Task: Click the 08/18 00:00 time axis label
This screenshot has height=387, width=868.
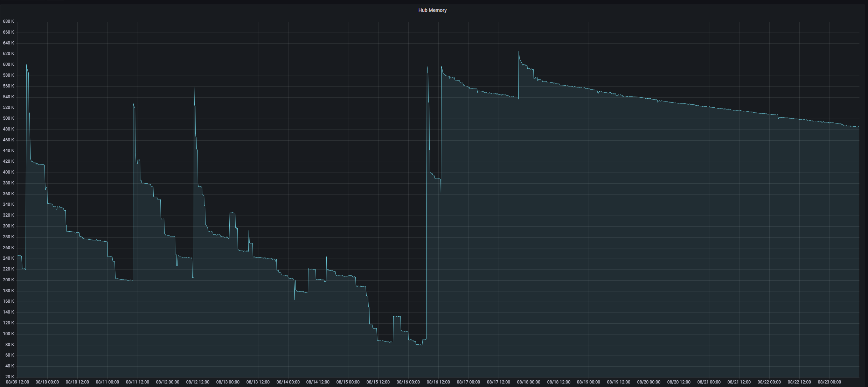Action: 529,382
